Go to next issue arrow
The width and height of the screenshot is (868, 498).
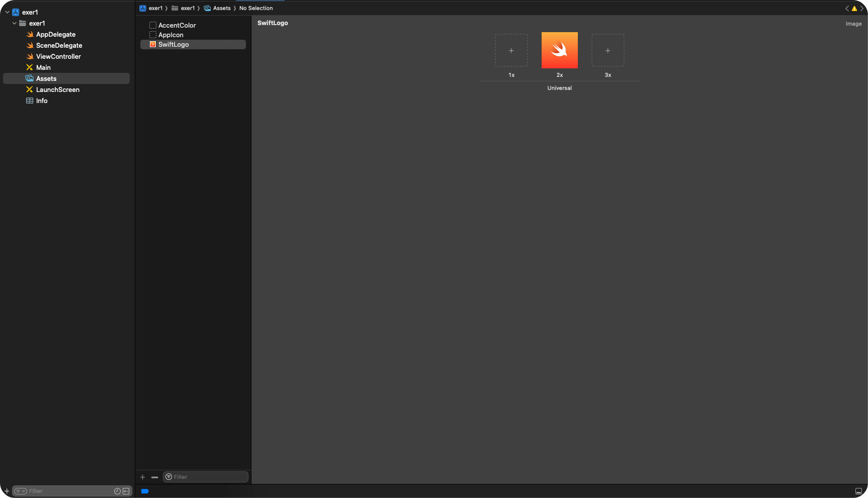[x=861, y=8]
